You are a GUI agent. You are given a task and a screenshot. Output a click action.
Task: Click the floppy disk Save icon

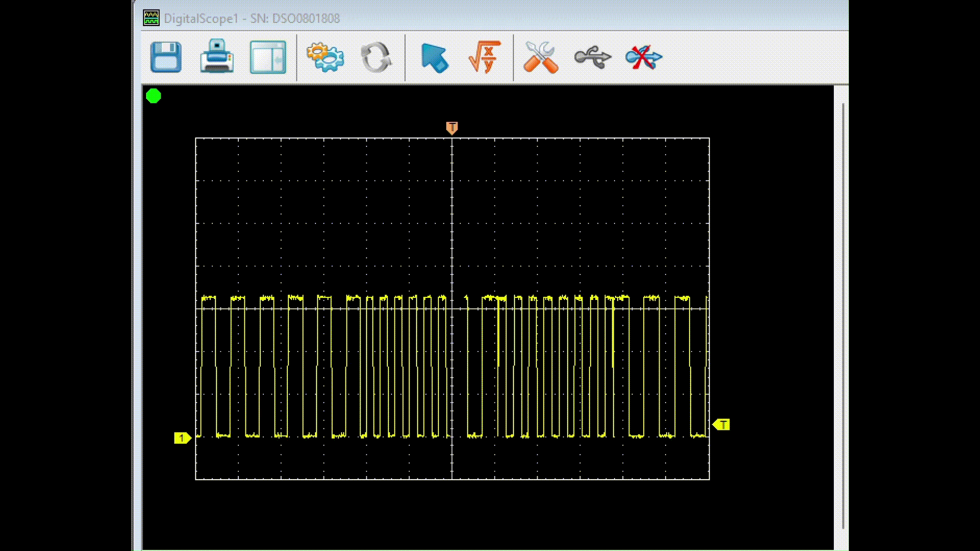click(166, 57)
